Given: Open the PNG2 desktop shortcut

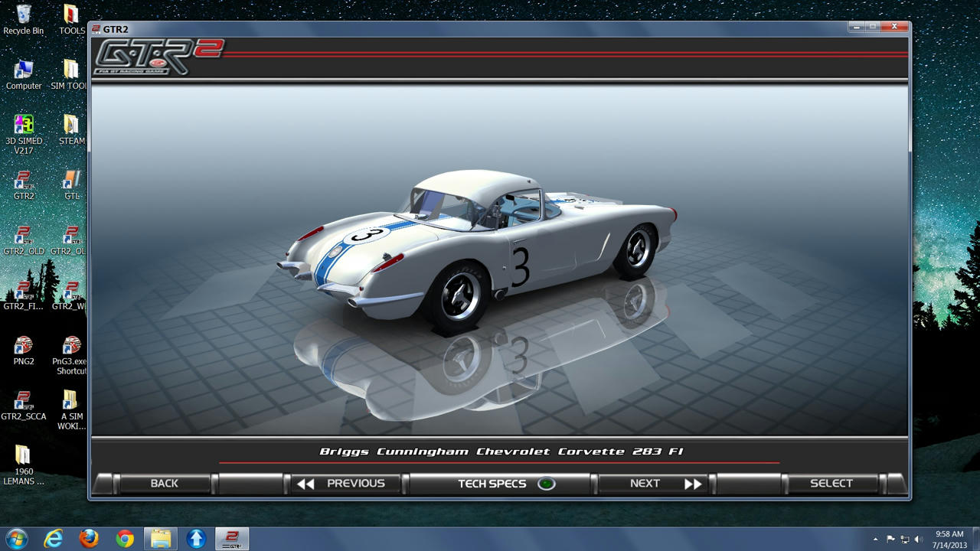Looking at the screenshot, I should (x=24, y=350).
